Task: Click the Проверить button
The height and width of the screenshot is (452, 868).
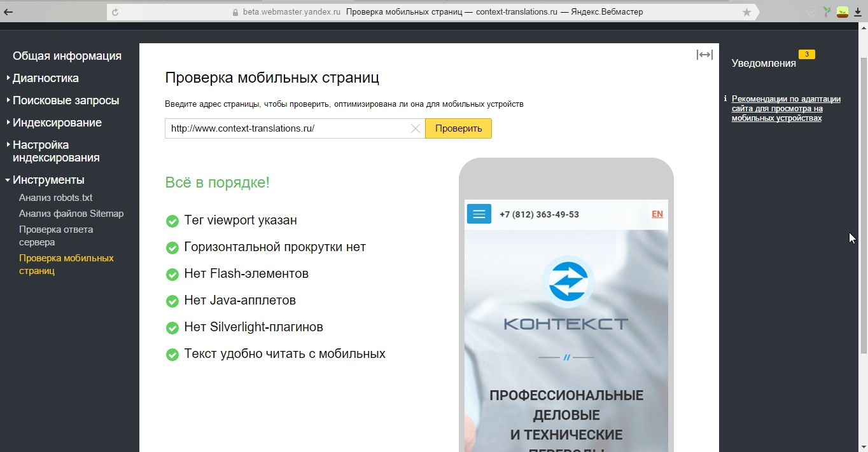Action: click(x=459, y=128)
